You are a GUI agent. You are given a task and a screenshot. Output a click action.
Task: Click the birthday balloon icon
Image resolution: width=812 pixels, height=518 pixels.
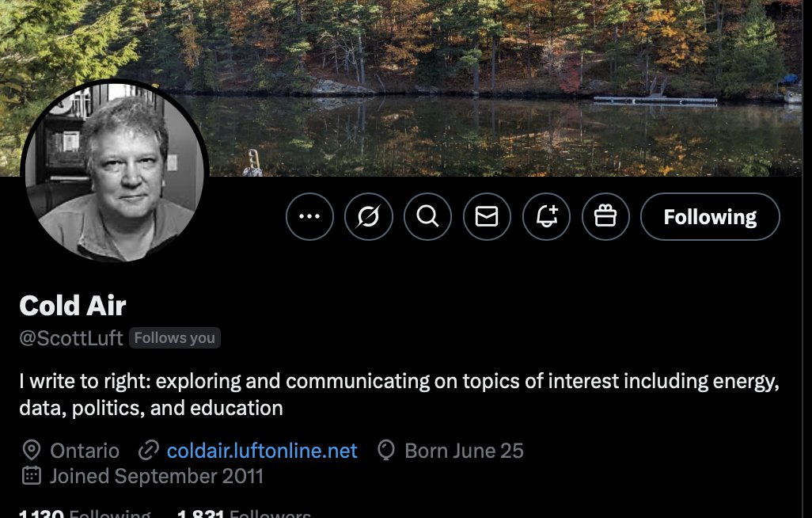click(x=385, y=450)
